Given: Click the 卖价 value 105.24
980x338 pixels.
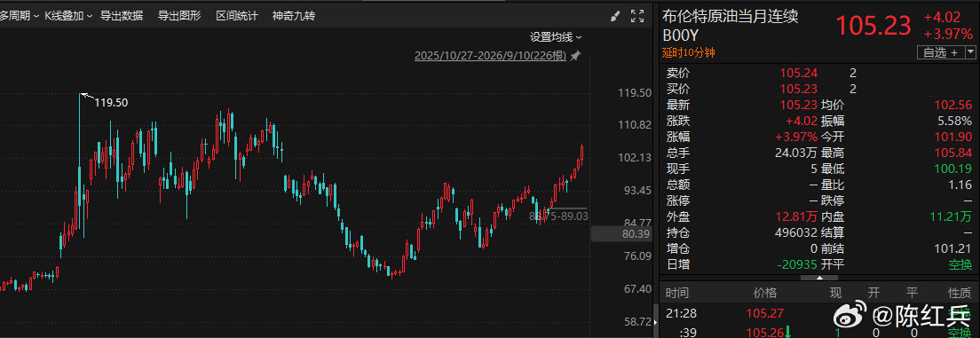Looking at the screenshot, I should (798, 73).
